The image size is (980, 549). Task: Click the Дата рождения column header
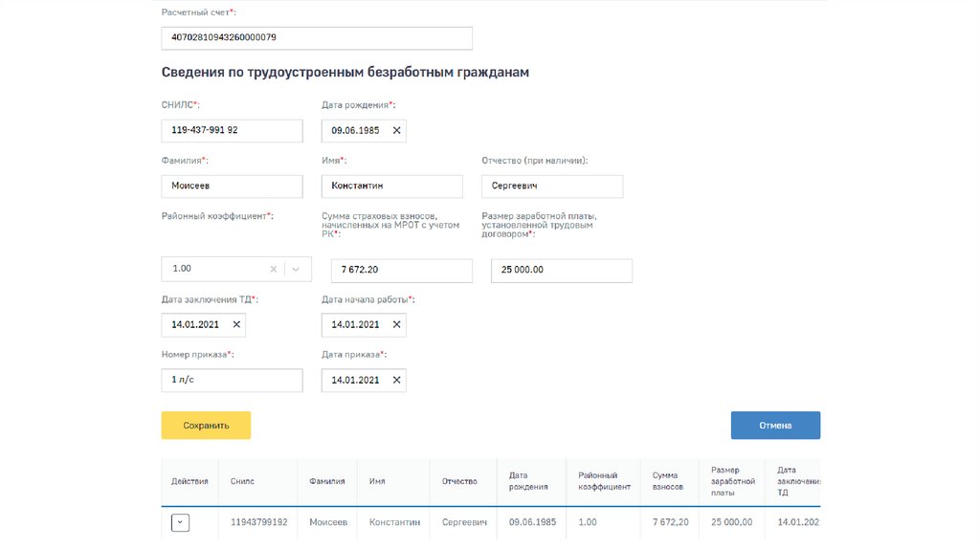click(528, 481)
